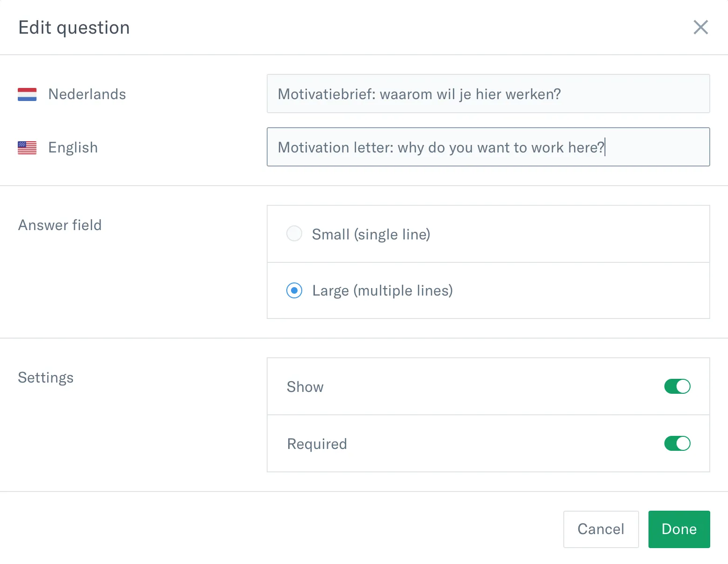Click the Nederlands language label
This screenshot has height=564, width=728.
[87, 94]
